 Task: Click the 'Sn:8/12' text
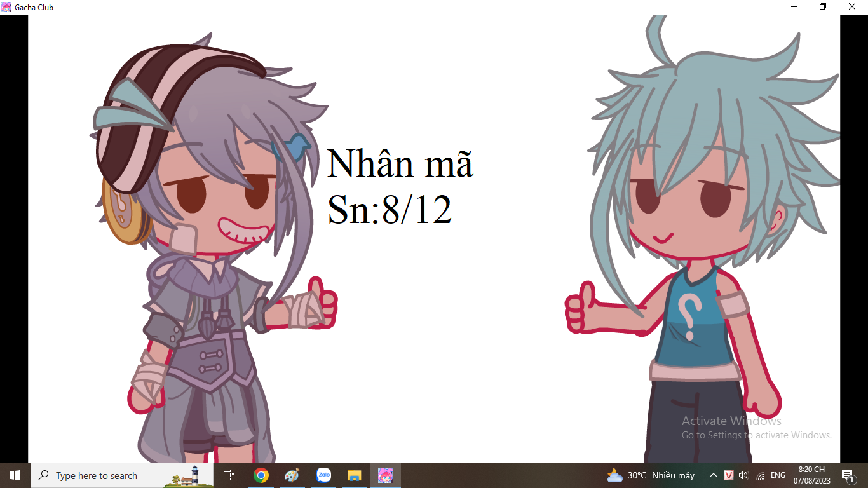tap(390, 210)
